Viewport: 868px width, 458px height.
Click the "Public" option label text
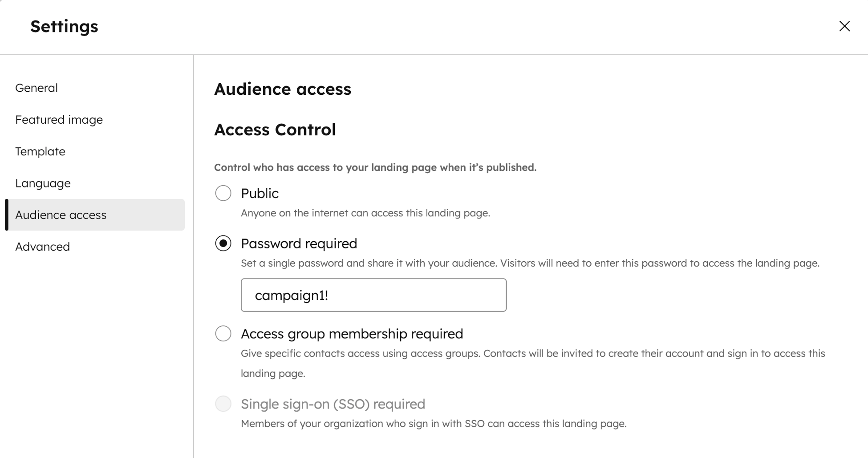pos(260,193)
